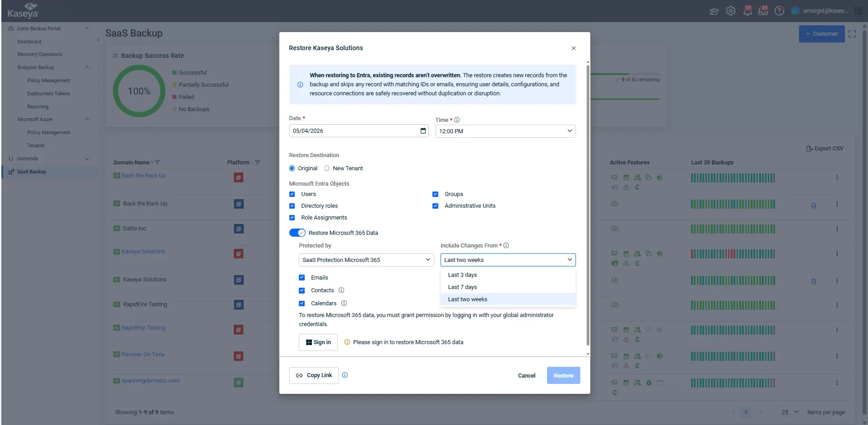Open the settings gear in the header

731,11
